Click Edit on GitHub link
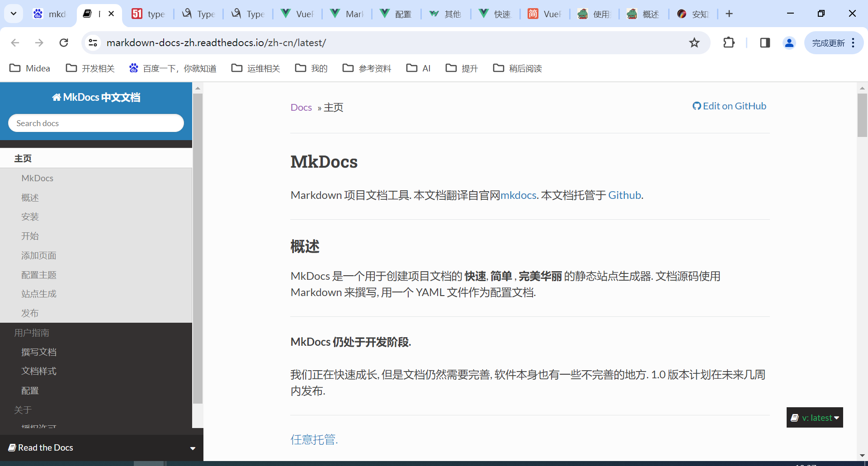868x466 pixels. 729,106
